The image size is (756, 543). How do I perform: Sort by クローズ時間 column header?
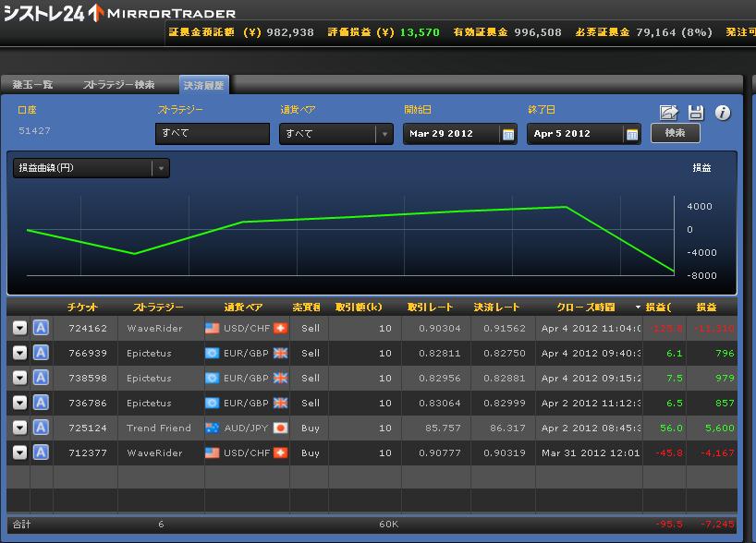pyautogui.click(x=586, y=307)
